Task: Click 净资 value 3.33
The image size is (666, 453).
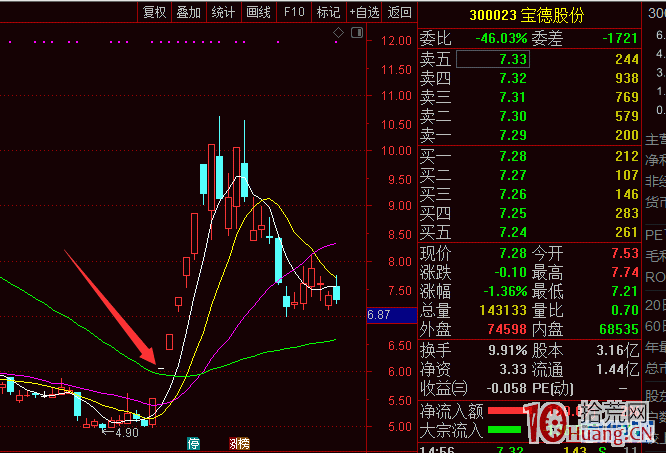Action: pyautogui.click(x=513, y=369)
